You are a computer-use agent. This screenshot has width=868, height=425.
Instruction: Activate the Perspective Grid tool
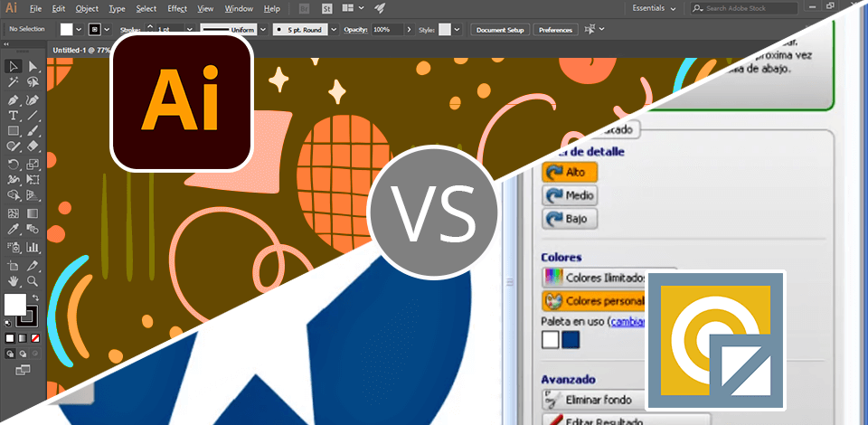33,195
